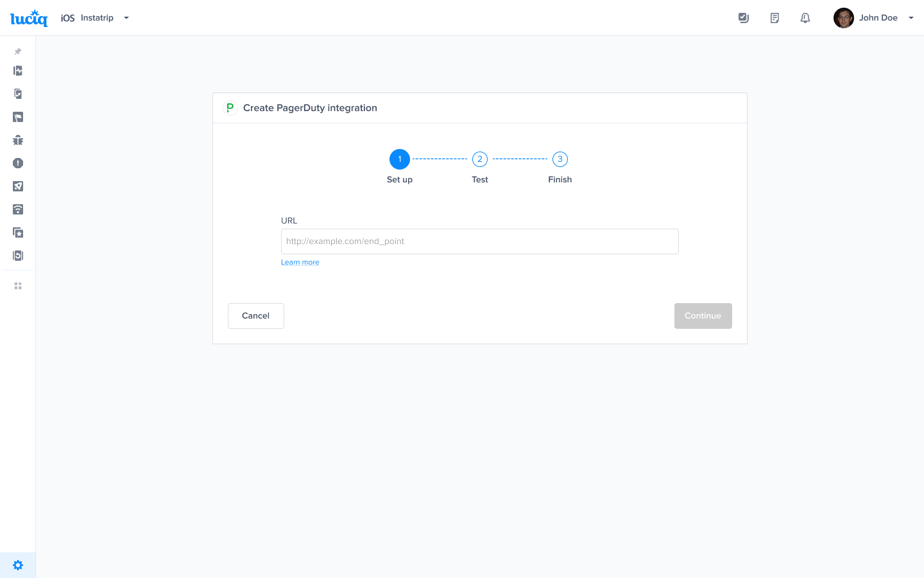The width and height of the screenshot is (924, 578).
Task: Expand the John Doe account menu arrow
Action: (x=911, y=18)
